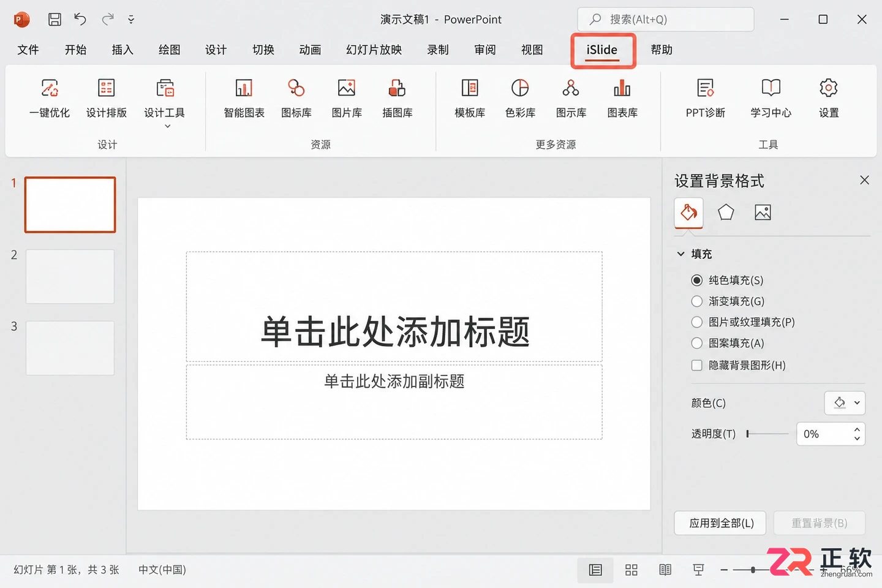Image resolution: width=882 pixels, height=588 pixels.
Task: Collapse the 填充 section
Action: 680,254
